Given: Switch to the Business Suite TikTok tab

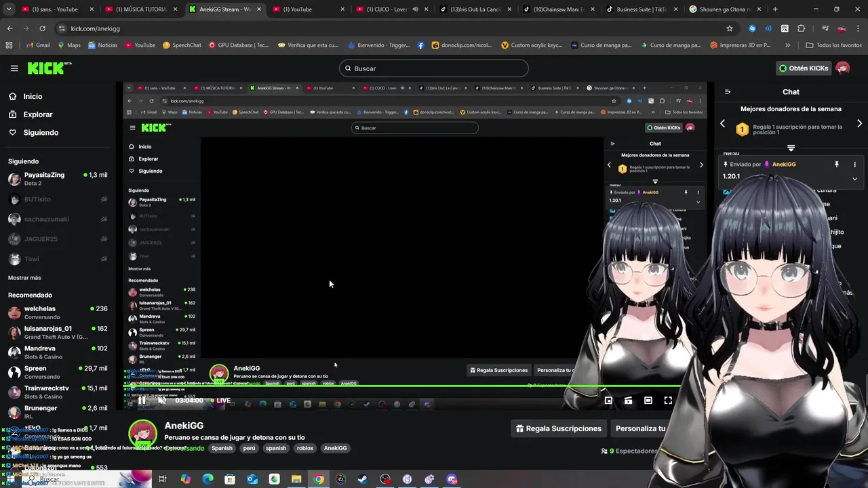Looking at the screenshot, I should click(x=642, y=9).
